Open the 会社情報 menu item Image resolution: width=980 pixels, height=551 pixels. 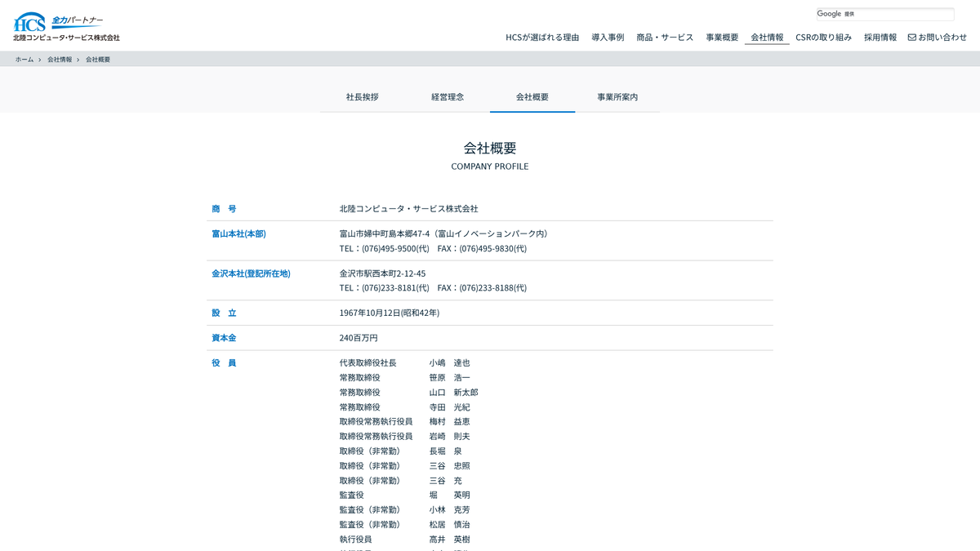(x=767, y=38)
